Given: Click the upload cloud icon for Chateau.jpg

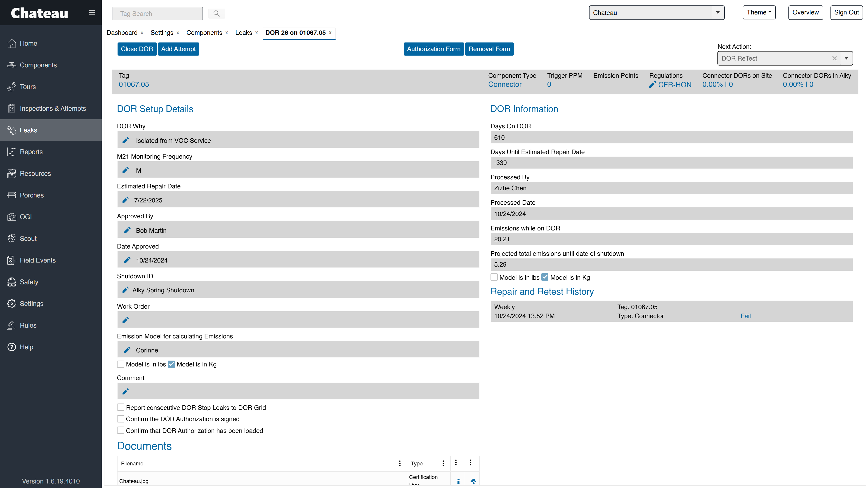Looking at the screenshot, I should (473, 482).
